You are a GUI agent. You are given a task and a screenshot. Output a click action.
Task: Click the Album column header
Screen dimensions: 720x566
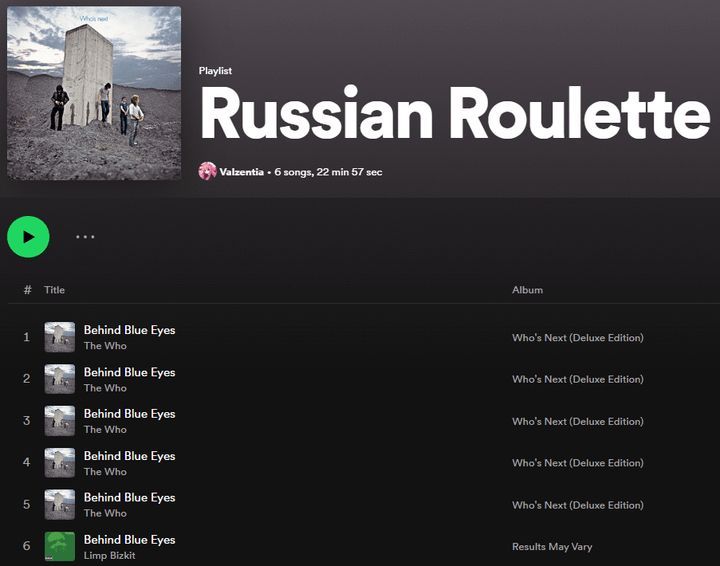coord(527,290)
